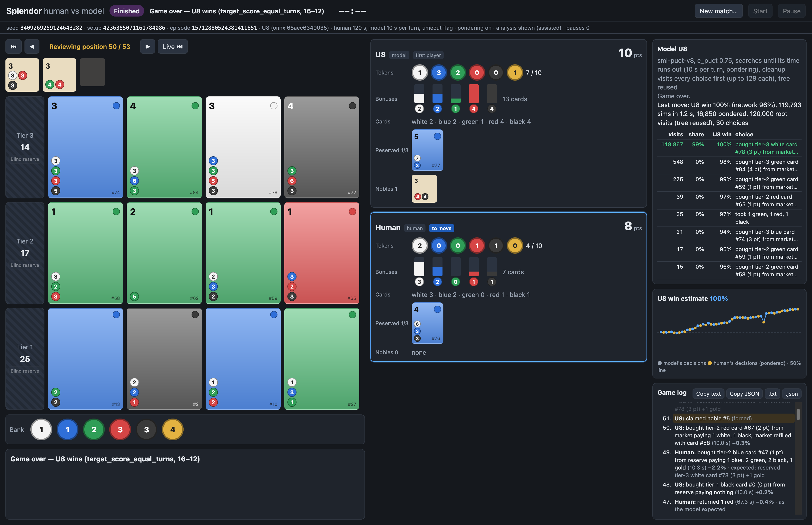812x525 pixels.
Task: Take a green token from the Bank
Action: pyautogui.click(x=94, y=430)
